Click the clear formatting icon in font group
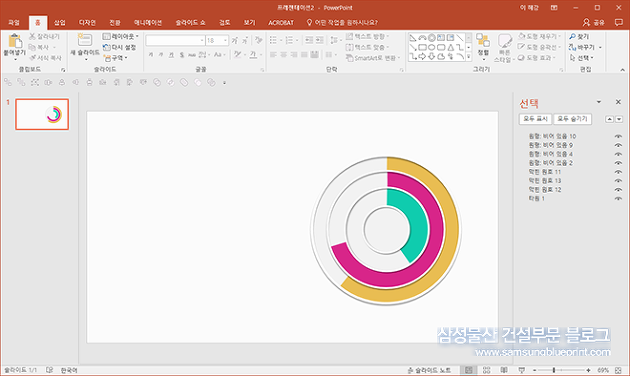This screenshot has width=630, height=376. point(259,40)
